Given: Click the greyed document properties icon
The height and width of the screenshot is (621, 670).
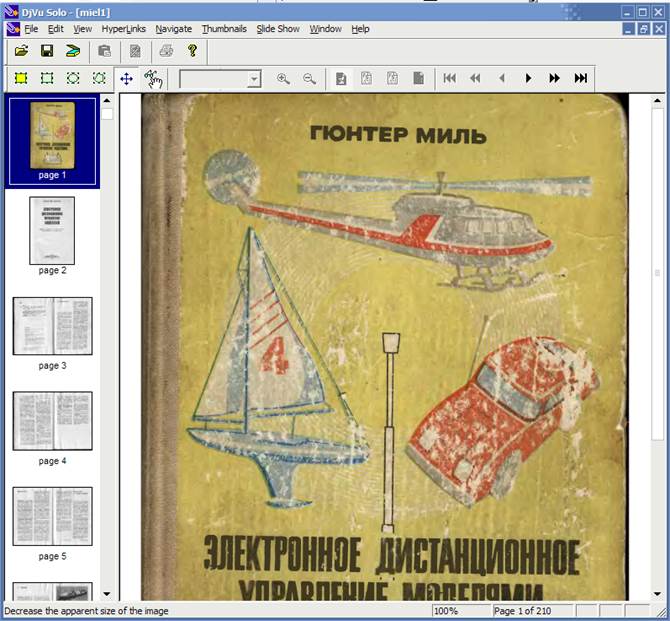Looking at the screenshot, I should (x=135, y=51).
